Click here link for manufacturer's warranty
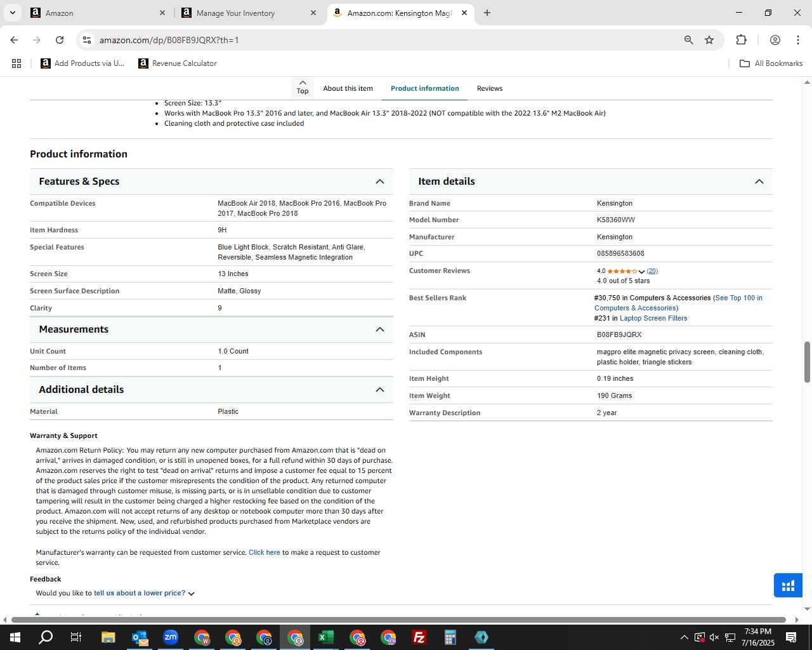Image resolution: width=812 pixels, height=650 pixels. tap(265, 552)
